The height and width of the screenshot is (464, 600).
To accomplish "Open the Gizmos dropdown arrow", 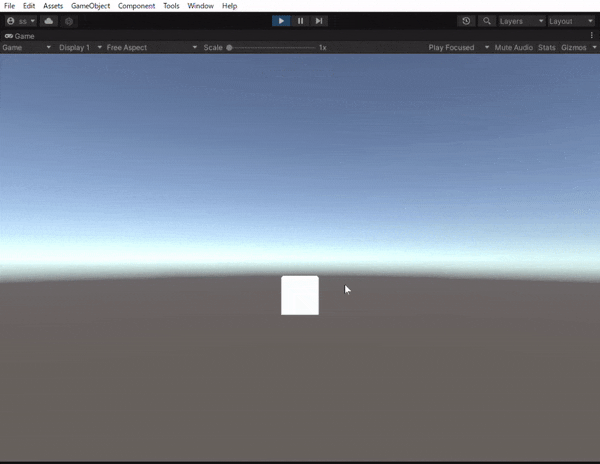I will [x=594, y=47].
